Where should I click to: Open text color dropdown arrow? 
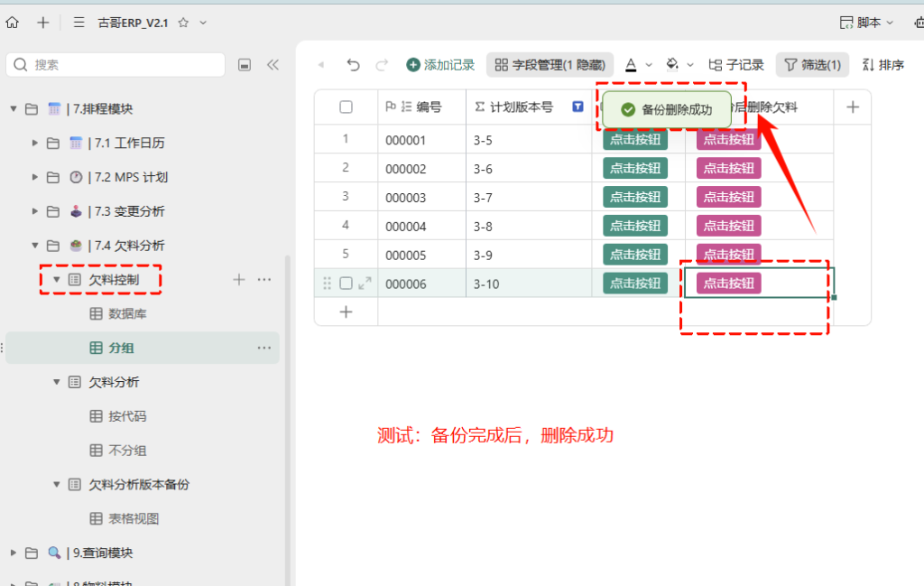649,65
